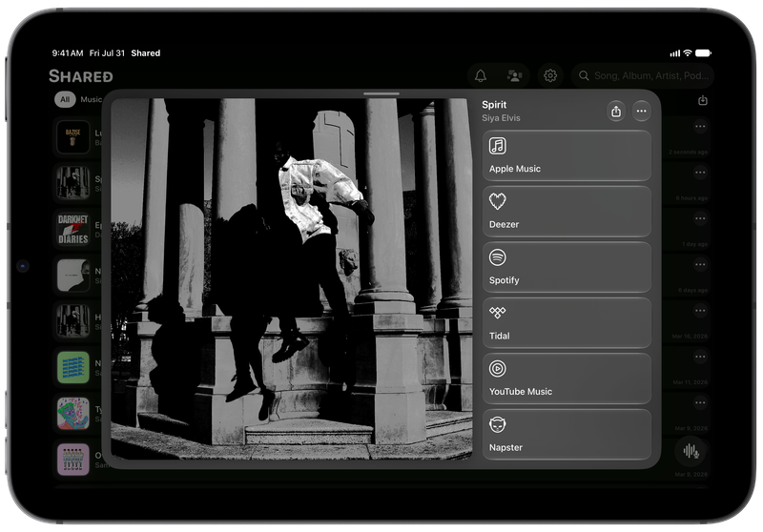Tap the Wi-Fi icon in status bar
The height and width of the screenshot is (532, 763).
[x=688, y=53]
